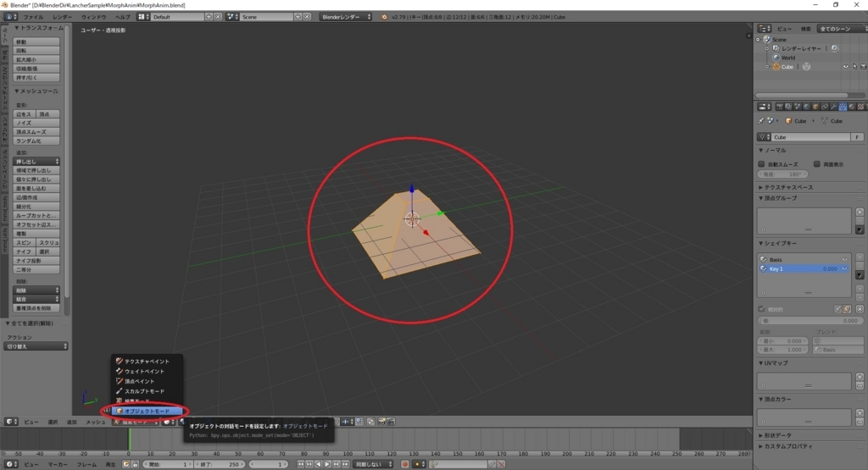Click the 細分化 mesh tool button

(x=36, y=207)
